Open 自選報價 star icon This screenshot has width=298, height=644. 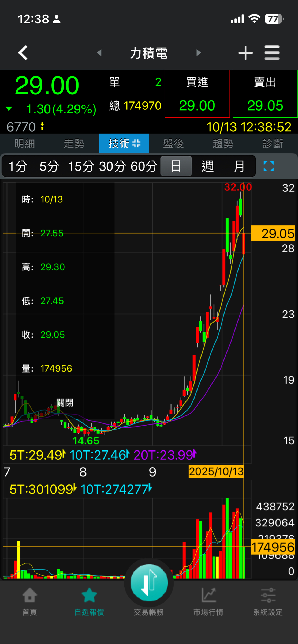pyautogui.click(x=89, y=595)
